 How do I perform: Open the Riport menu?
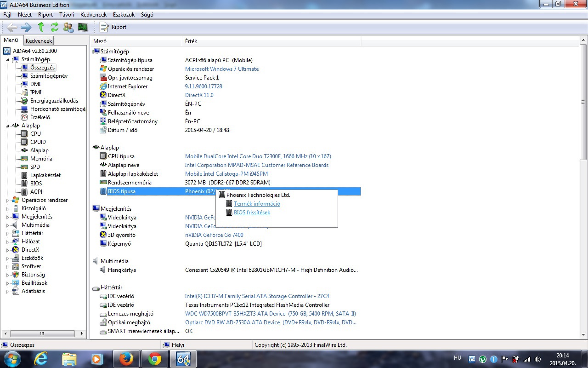(45, 15)
